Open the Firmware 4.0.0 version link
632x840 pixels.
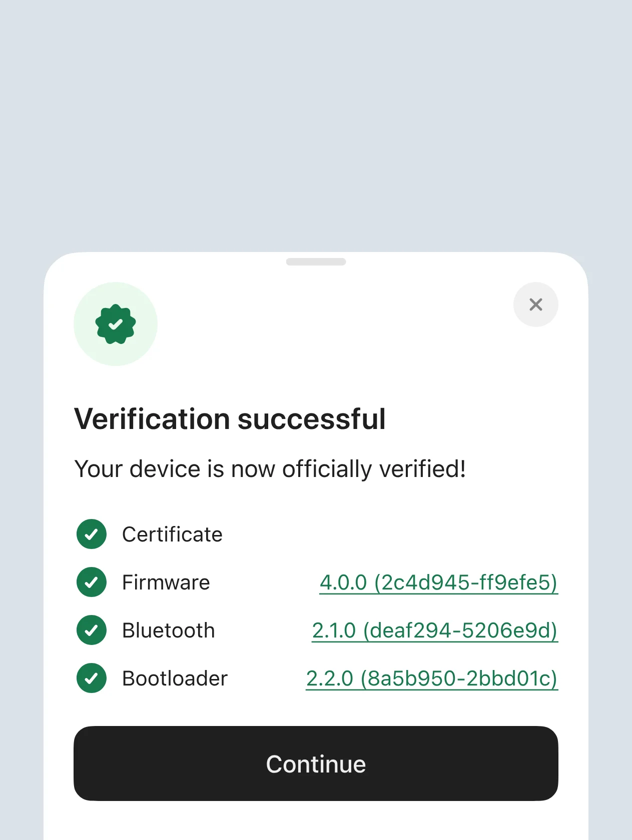click(x=438, y=582)
